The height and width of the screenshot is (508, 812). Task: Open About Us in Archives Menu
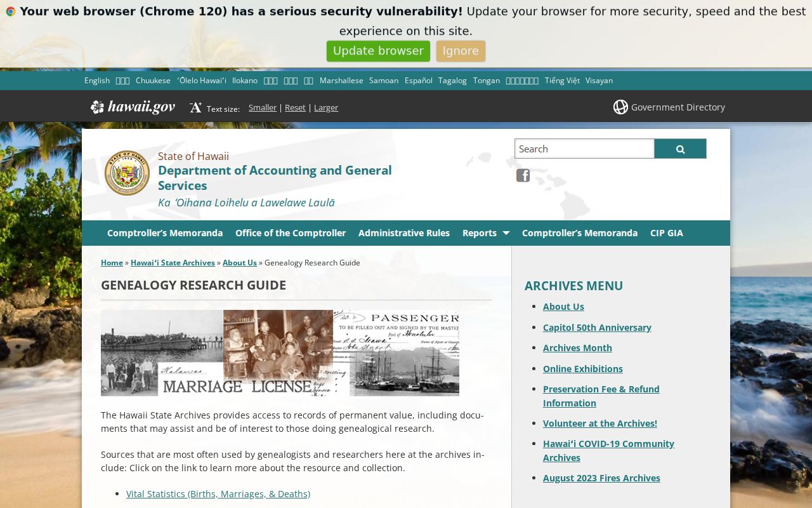(x=563, y=306)
